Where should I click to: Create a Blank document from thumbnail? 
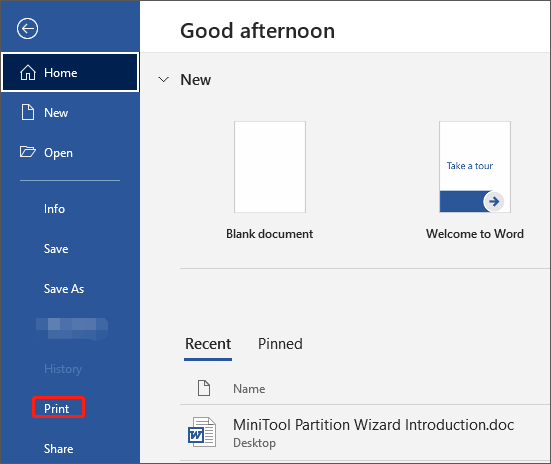(270, 167)
